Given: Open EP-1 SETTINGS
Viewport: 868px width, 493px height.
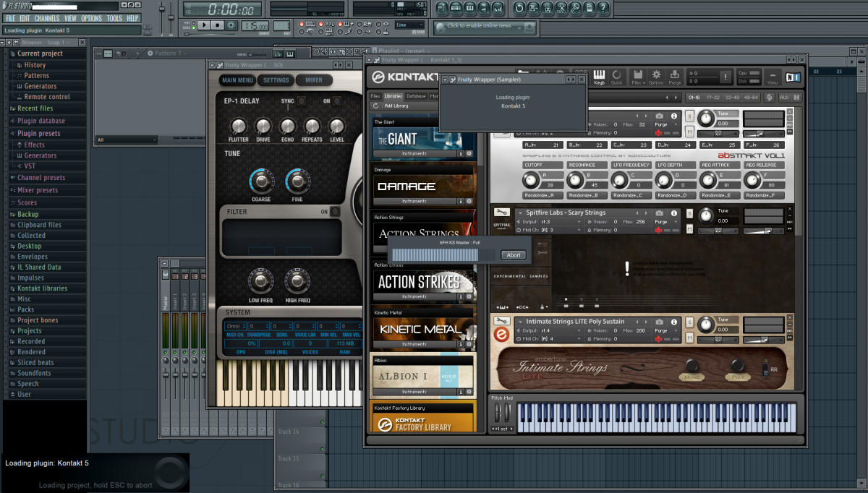Looking at the screenshot, I should (276, 80).
